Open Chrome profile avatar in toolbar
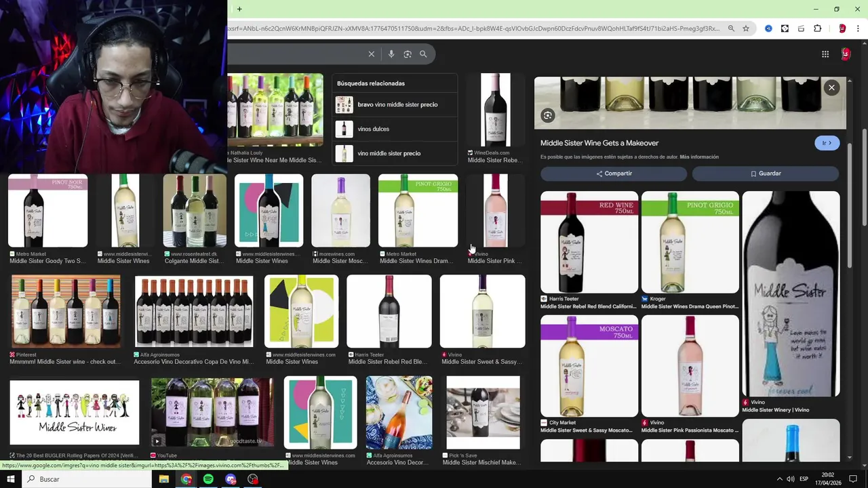868x488 pixels. click(842, 28)
